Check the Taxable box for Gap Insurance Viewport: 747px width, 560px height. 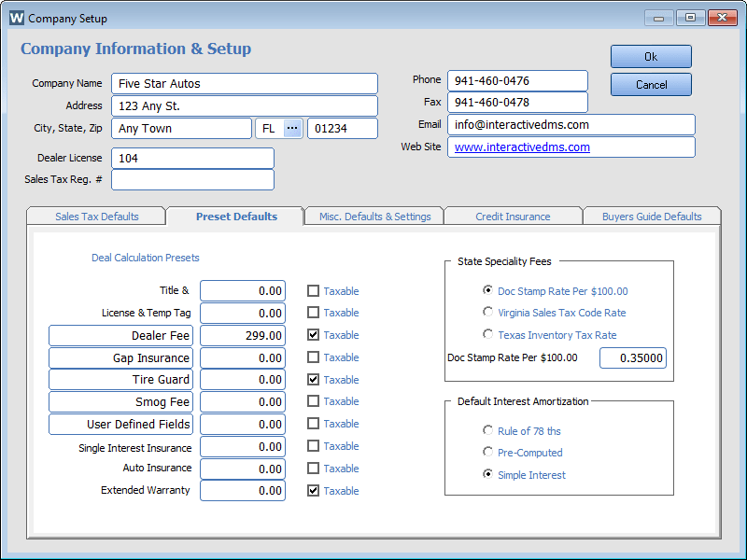pyautogui.click(x=314, y=357)
